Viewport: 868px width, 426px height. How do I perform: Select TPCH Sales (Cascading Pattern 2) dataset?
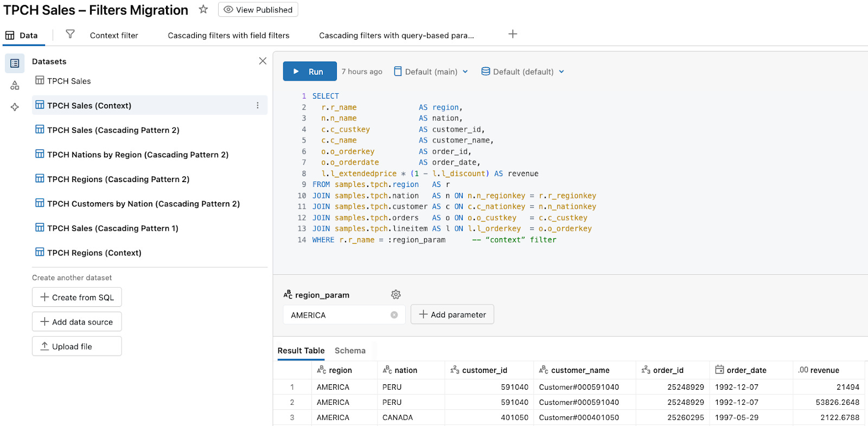(149, 130)
